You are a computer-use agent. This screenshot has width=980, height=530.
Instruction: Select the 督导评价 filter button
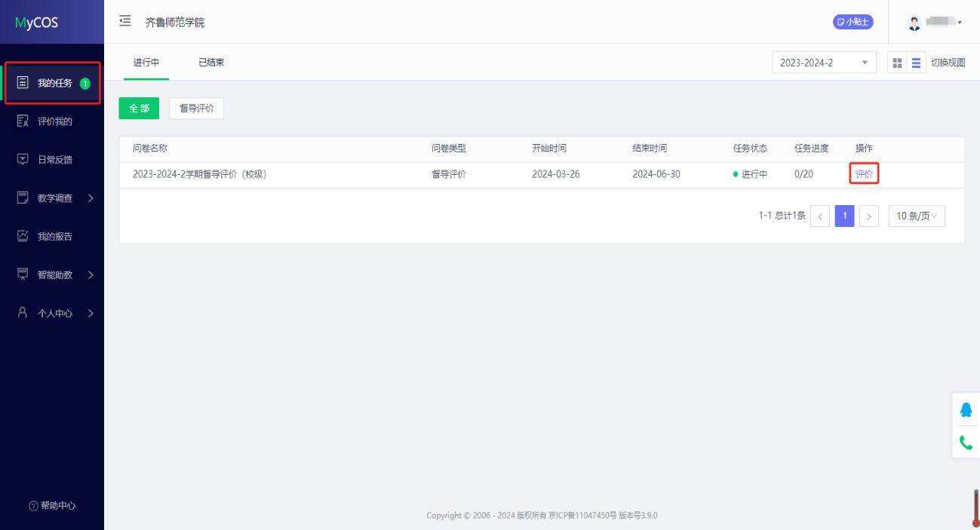click(x=196, y=109)
